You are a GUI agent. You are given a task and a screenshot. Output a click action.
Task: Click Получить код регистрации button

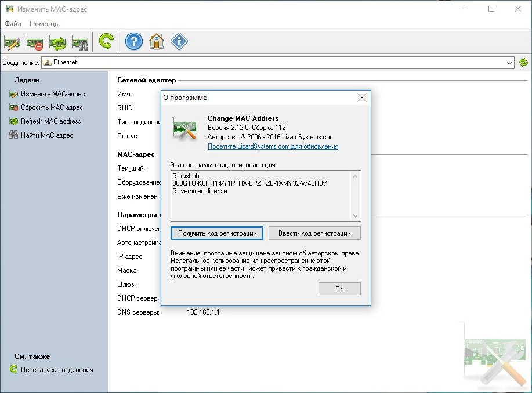(217, 233)
